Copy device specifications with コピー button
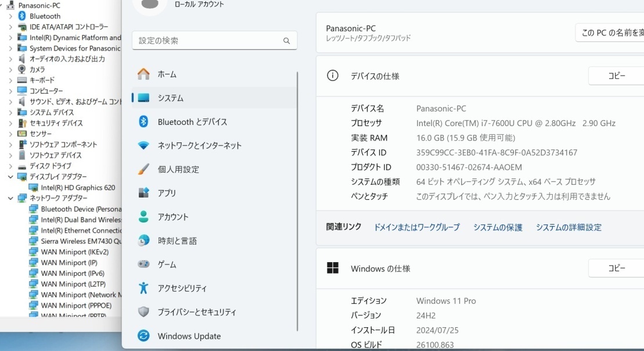The height and width of the screenshot is (351, 644). coord(616,76)
